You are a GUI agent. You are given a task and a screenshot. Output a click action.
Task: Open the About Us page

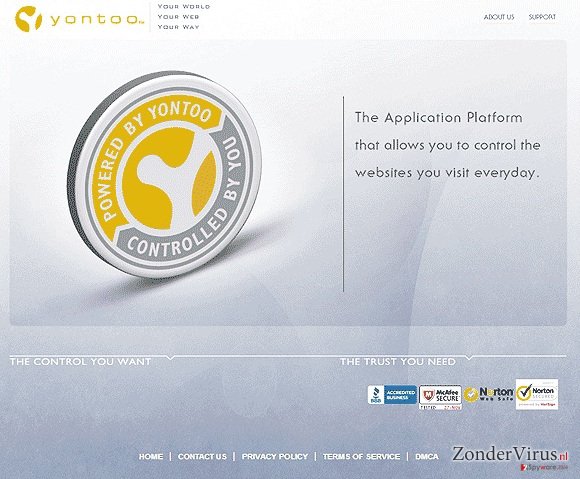(499, 17)
